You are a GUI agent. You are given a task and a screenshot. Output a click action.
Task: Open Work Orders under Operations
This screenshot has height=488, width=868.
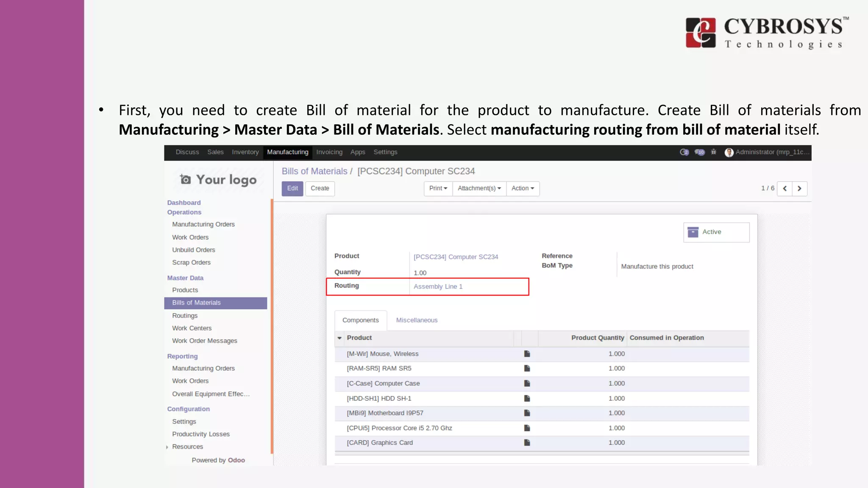point(190,237)
